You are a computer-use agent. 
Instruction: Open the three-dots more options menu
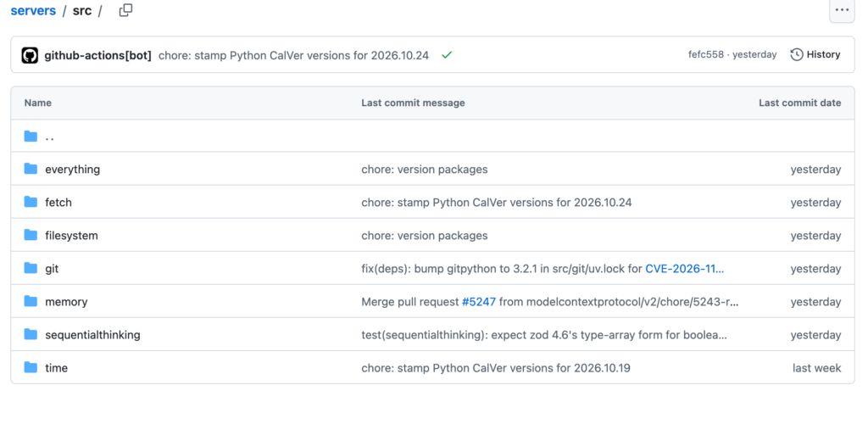tap(842, 10)
